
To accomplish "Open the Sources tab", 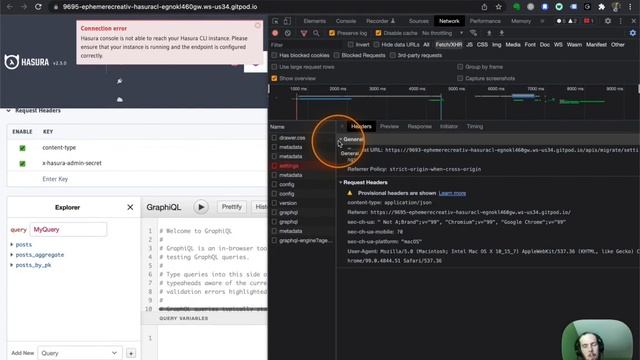I will 419,21.
